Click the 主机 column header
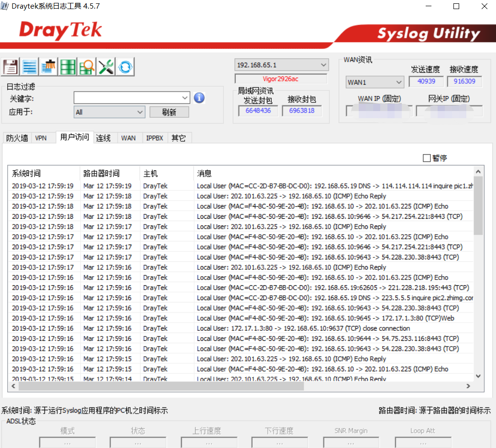Screen dimensions: 496x448 point(166,173)
